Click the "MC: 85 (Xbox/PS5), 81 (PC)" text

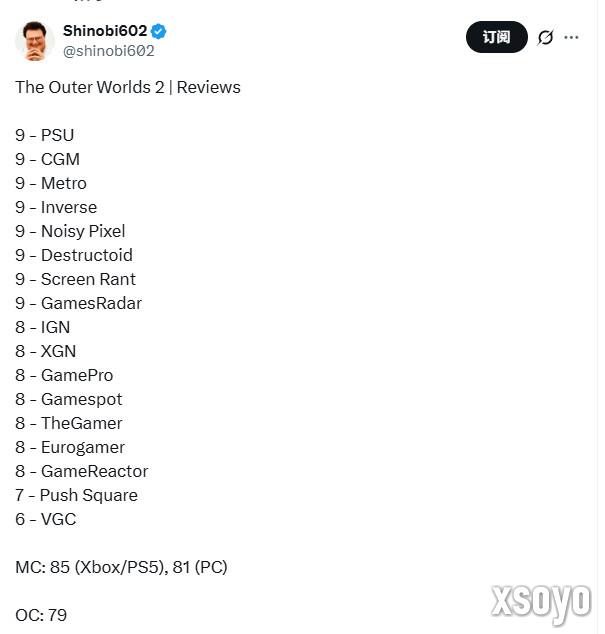click(121, 567)
